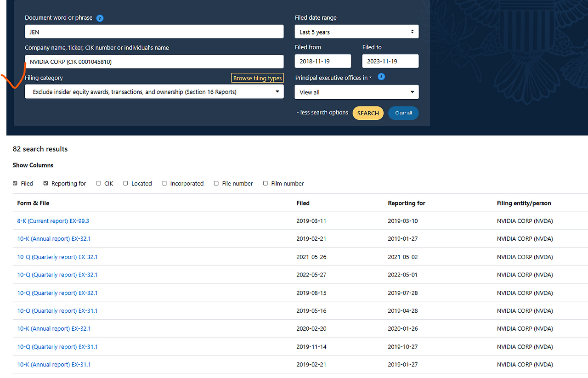Select the reporting date 2019-04-28 cell
This screenshot has width=588, height=378.
point(403,311)
